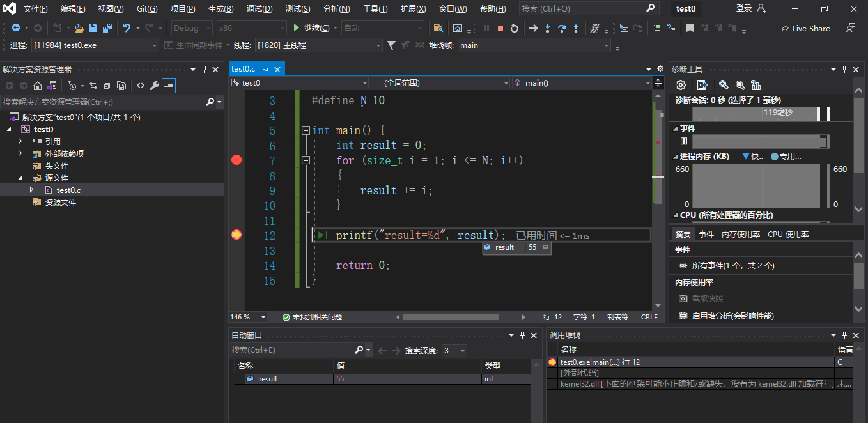Click the 登录 sign-in link
The height and width of the screenshot is (423, 868).
click(744, 8)
